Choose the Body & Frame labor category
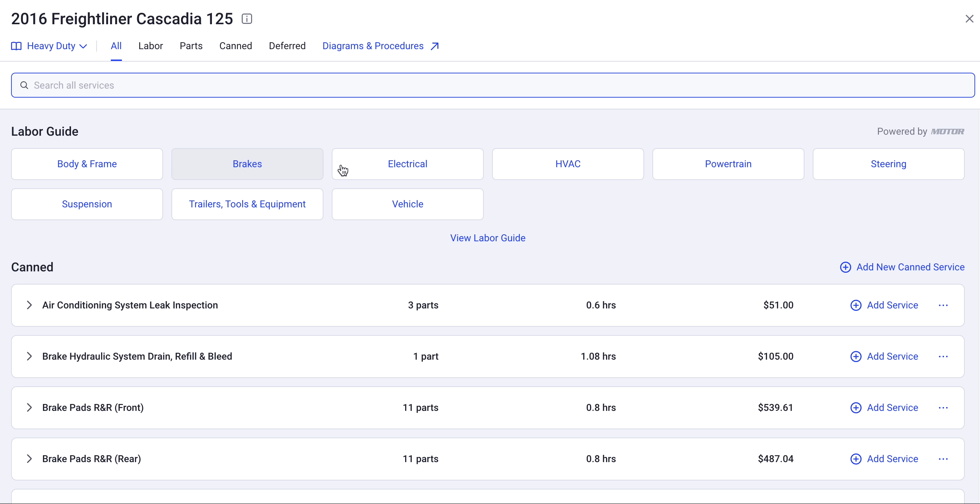Screen dimensions: 980x504 [x=87, y=164]
